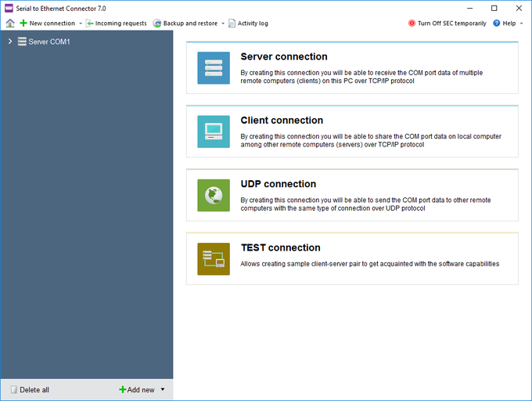Click the Incoming requests arrow icon
Screen dimensions: 532x401
click(89, 23)
